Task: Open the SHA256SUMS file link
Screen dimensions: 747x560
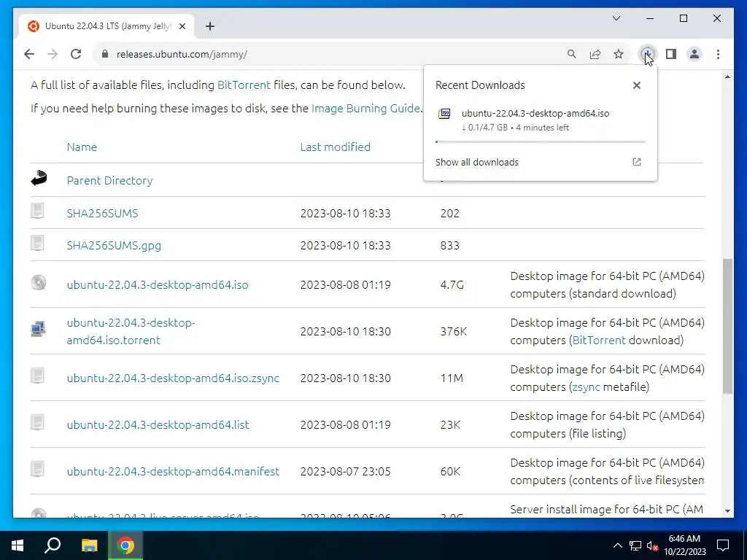Action: pos(102,214)
